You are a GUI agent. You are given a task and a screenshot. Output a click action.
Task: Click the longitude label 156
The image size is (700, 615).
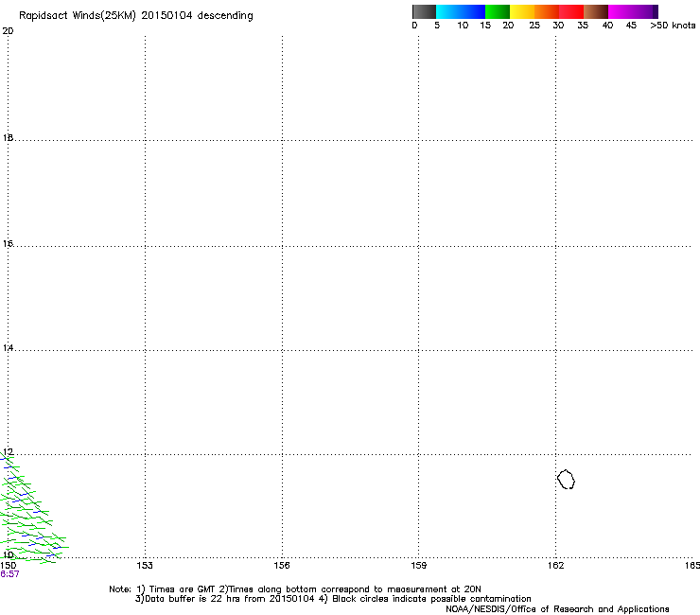click(x=282, y=566)
